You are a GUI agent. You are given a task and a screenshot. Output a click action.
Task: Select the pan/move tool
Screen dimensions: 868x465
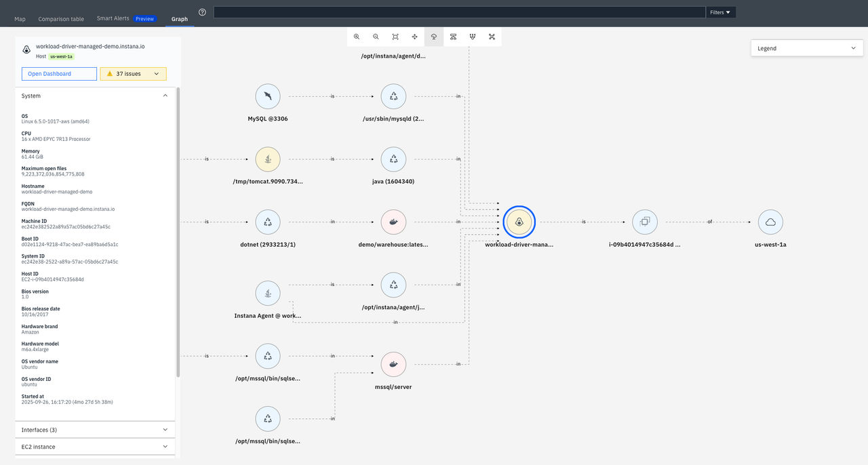(x=414, y=37)
